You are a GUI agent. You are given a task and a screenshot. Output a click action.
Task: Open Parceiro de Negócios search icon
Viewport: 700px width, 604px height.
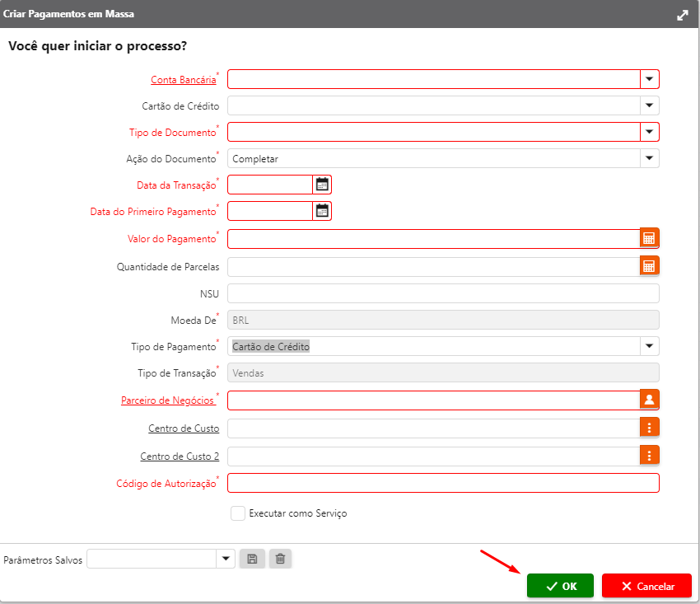point(649,400)
